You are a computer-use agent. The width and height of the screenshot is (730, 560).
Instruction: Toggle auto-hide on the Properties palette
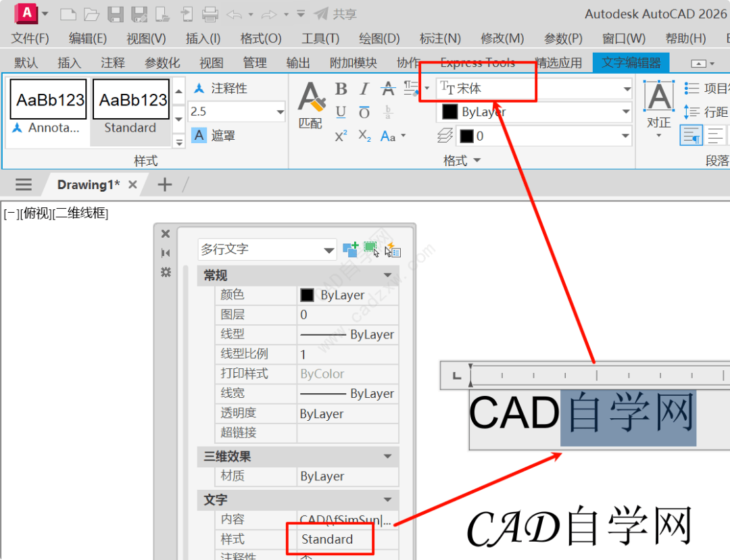[165, 253]
